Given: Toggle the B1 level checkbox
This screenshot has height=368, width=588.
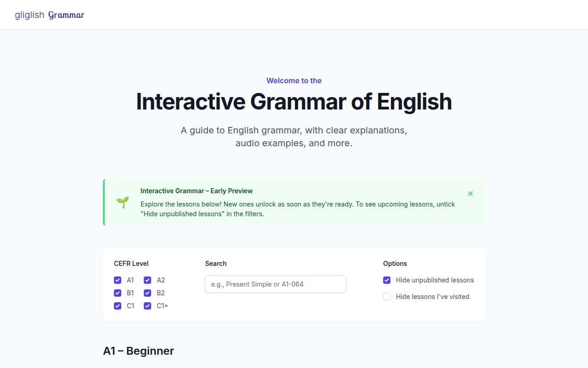Looking at the screenshot, I should [118, 293].
